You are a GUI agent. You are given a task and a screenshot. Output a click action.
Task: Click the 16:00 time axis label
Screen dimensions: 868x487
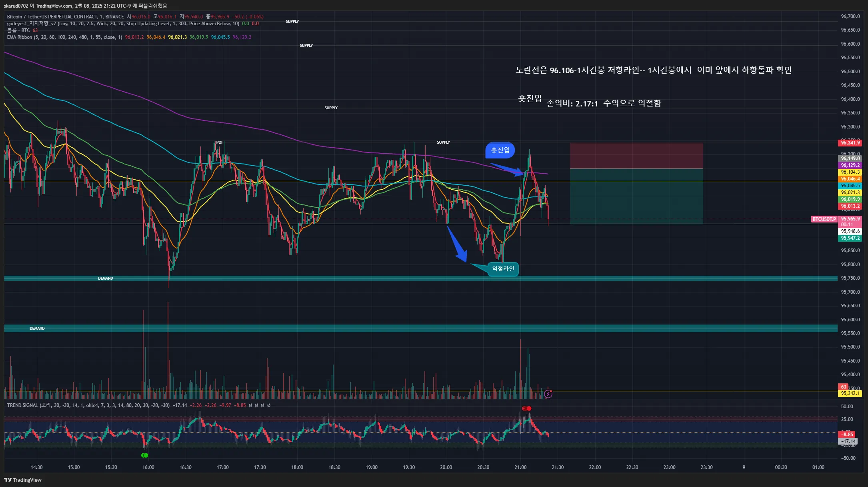148,467
